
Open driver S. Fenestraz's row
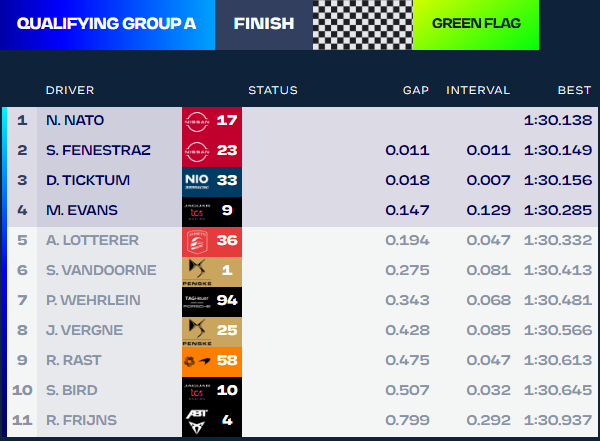click(x=98, y=151)
